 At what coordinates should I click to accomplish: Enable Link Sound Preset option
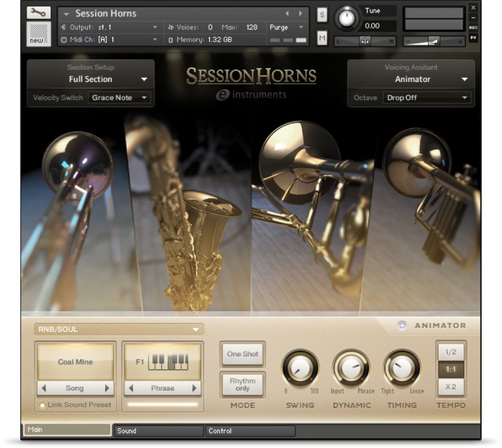point(42,405)
